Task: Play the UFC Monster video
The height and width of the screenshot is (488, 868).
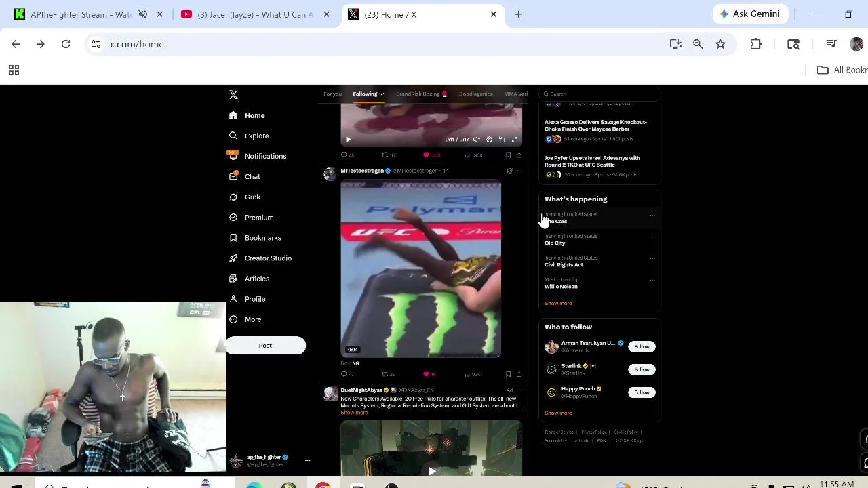Action: (420, 268)
